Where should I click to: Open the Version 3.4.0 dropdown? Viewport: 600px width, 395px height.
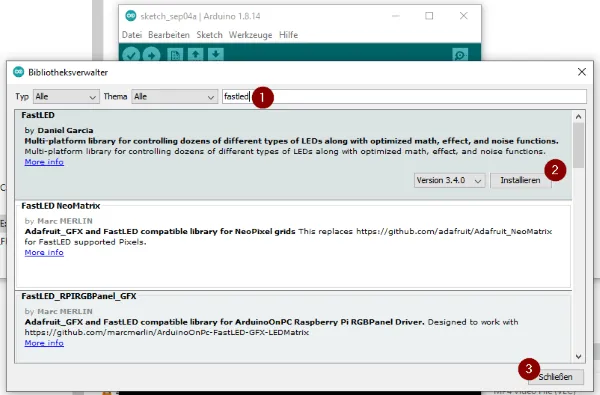pyautogui.click(x=450, y=180)
